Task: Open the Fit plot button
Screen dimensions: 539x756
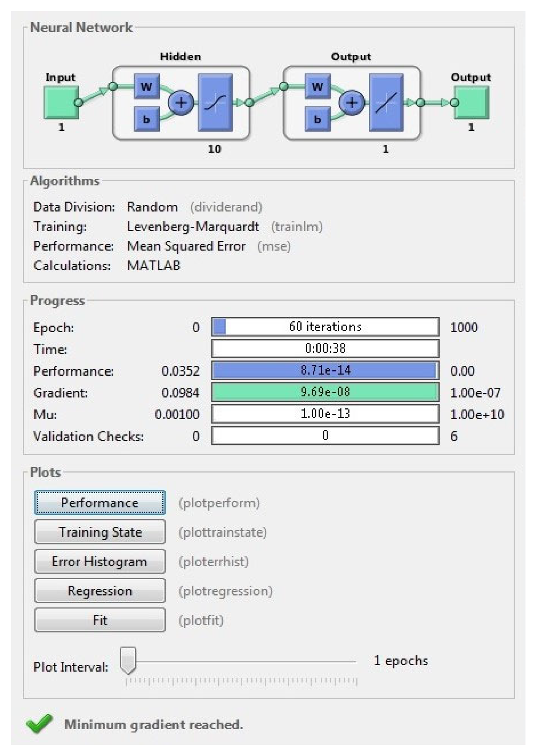Action: pyautogui.click(x=99, y=620)
